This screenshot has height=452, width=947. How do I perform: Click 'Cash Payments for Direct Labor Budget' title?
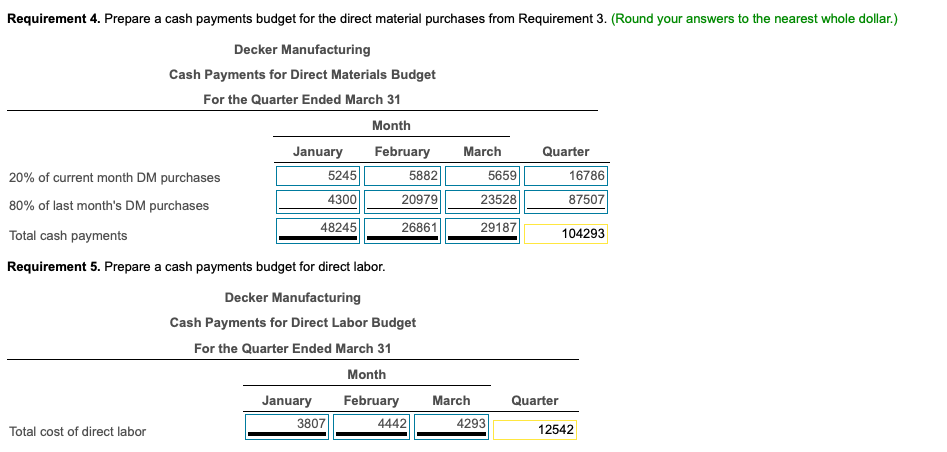[x=293, y=323]
